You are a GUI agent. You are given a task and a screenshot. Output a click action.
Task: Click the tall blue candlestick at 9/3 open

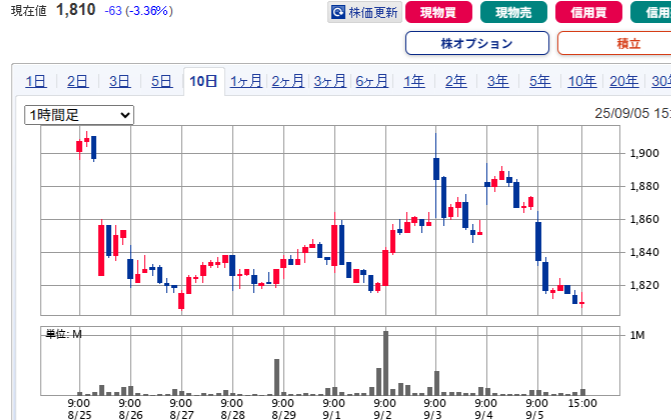point(436,169)
